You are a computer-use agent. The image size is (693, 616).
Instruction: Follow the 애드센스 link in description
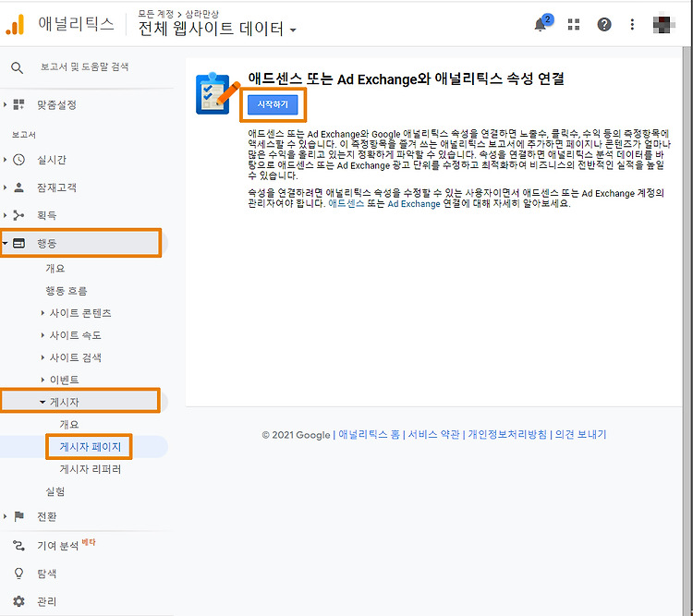tap(346, 204)
